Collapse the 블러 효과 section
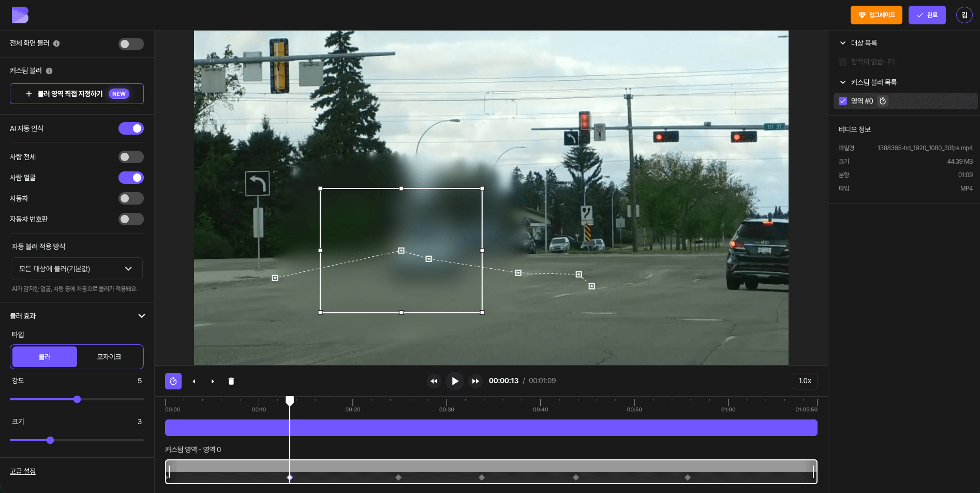Screen dimensions: 980x493 click(x=141, y=316)
